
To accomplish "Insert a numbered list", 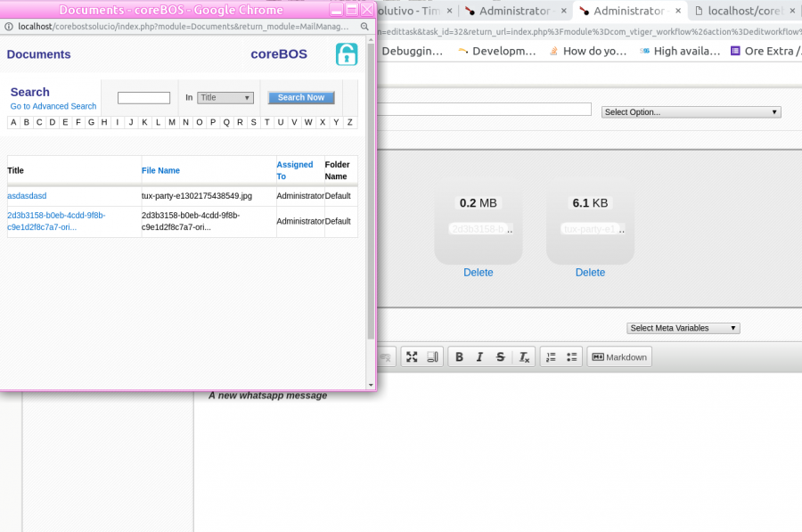I will tap(551, 357).
